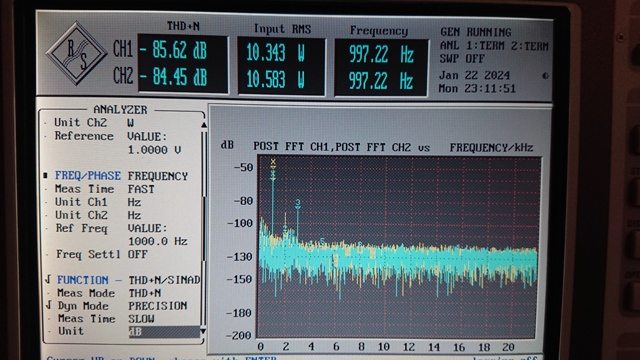Click the Rohde & Schwarz diamond logo
This screenshot has width=640, height=360.
point(76,53)
